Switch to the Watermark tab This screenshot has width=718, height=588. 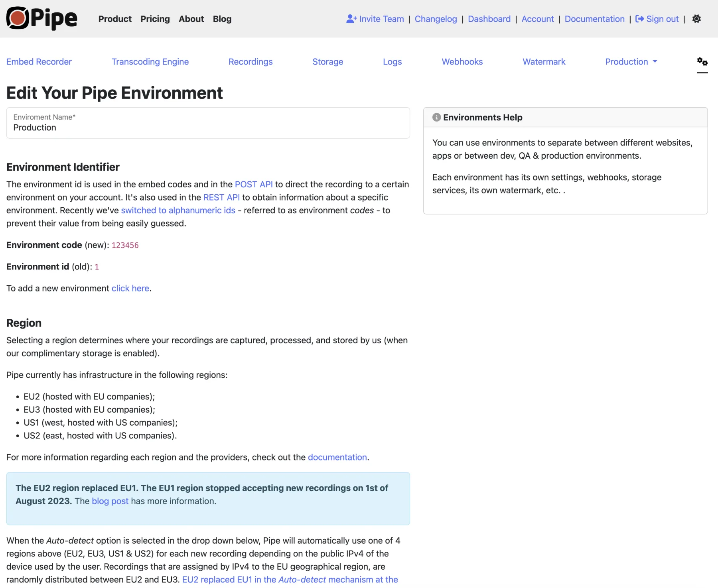click(544, 62)
